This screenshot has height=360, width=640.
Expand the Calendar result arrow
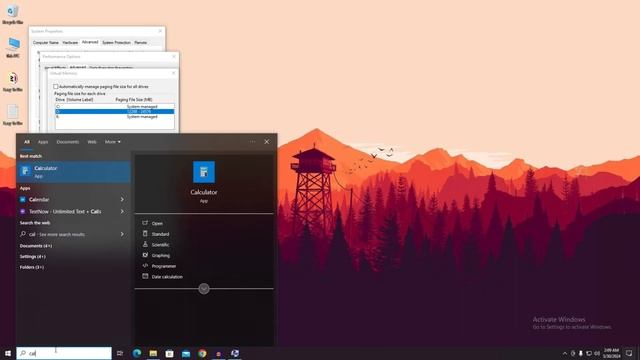click(122, 199)
